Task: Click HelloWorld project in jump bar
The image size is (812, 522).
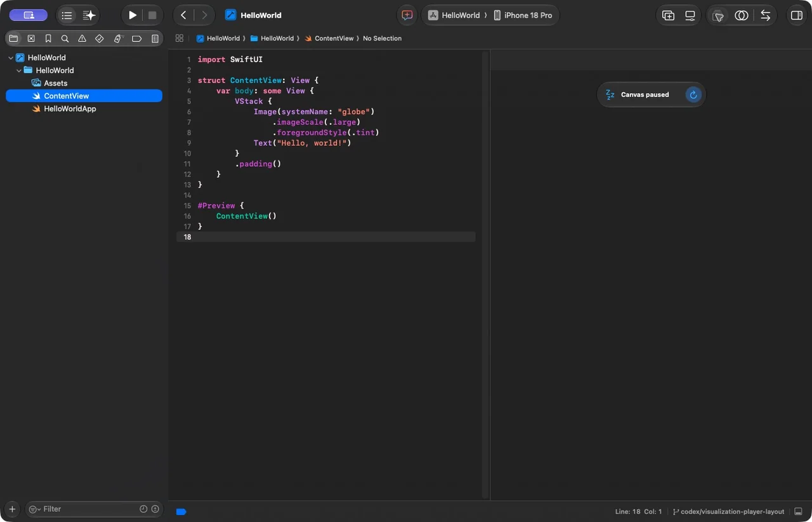Action: (x=218, y=38)
